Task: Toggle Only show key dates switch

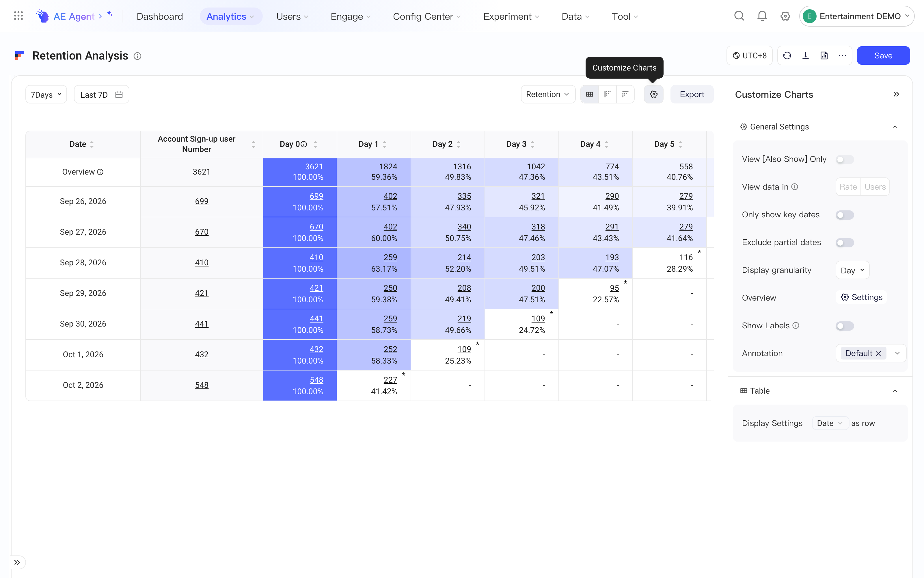Action: 845,215
